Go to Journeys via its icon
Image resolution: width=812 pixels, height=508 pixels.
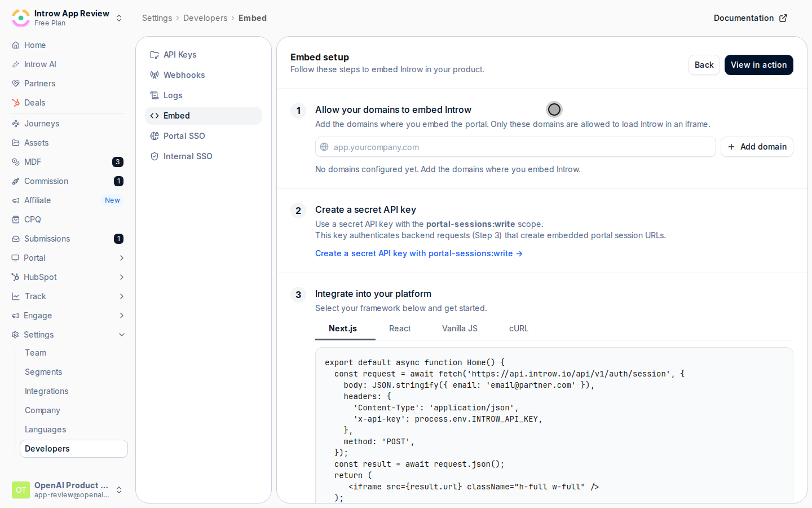(x=16, y=124)
